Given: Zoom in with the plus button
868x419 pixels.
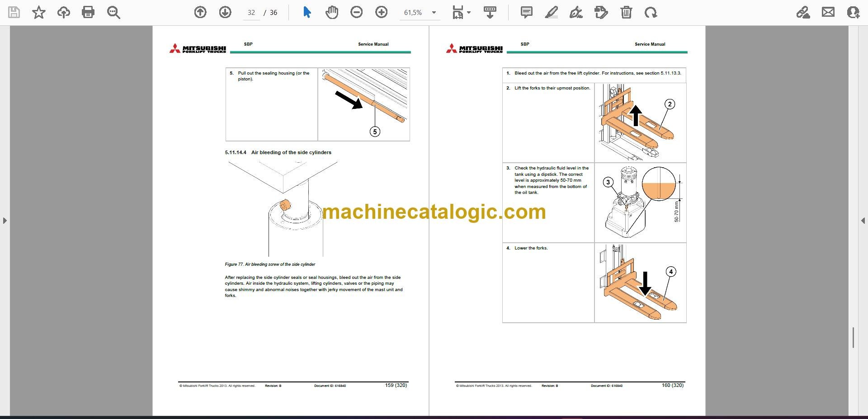Looking at the screenshot, I should pyautogui.click(x=382, y=12).
